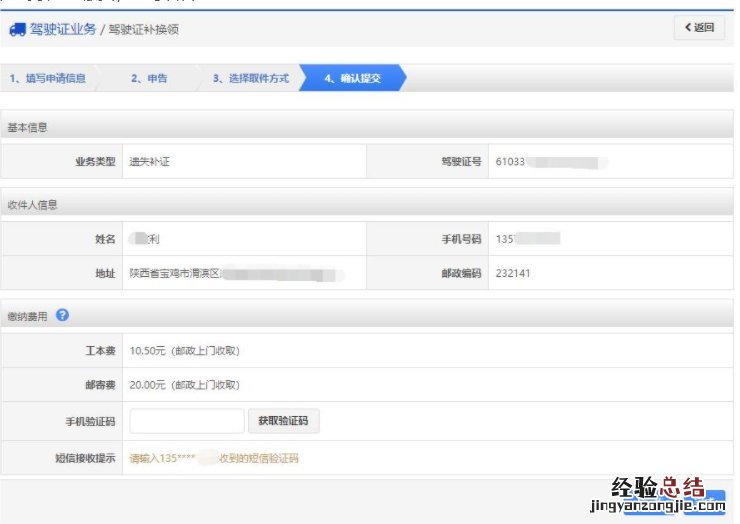Click the 收件人信息 section header
Screen dimensions: 740x524
(32, 205)
